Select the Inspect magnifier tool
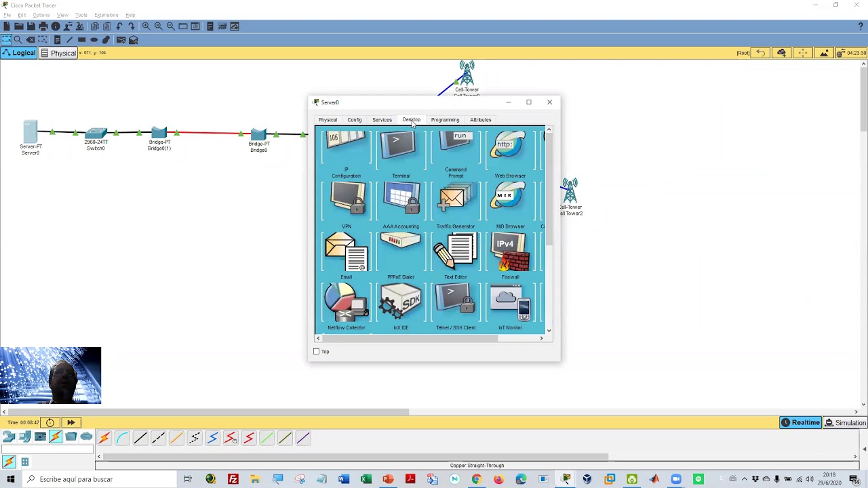The image size is (868, 488). [x=18, y=40]
